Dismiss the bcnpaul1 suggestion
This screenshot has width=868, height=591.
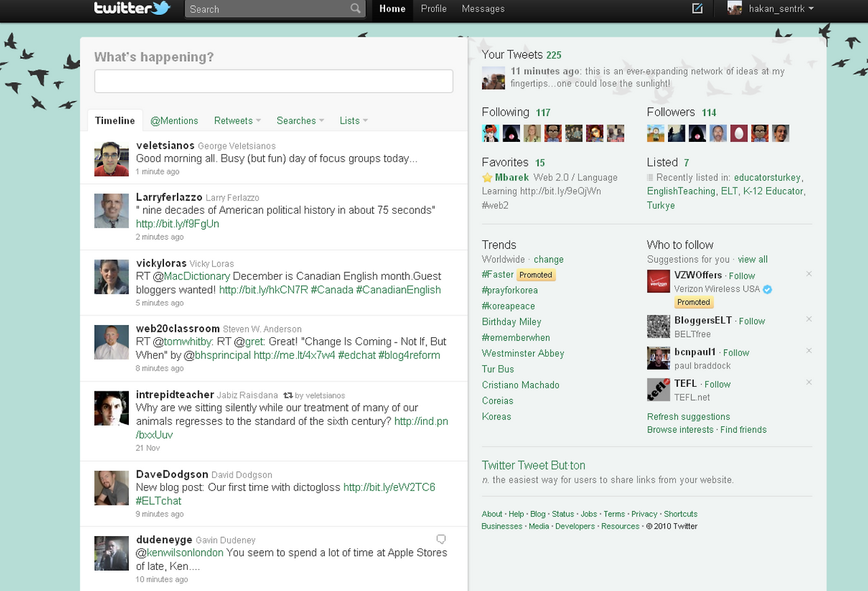pos(808,351)
